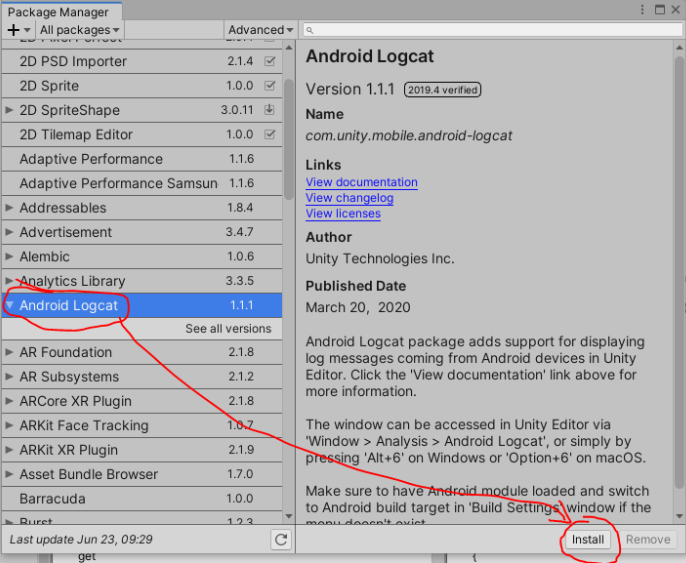Select the Advertisement package row
The width and height of the screenshot is (686, 563).
[x=142, y=232]
